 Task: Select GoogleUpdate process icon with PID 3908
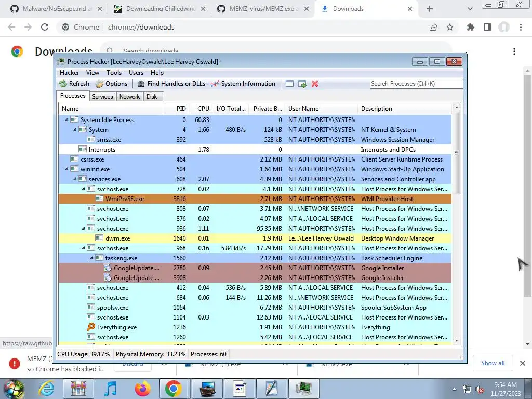point(108,278)
